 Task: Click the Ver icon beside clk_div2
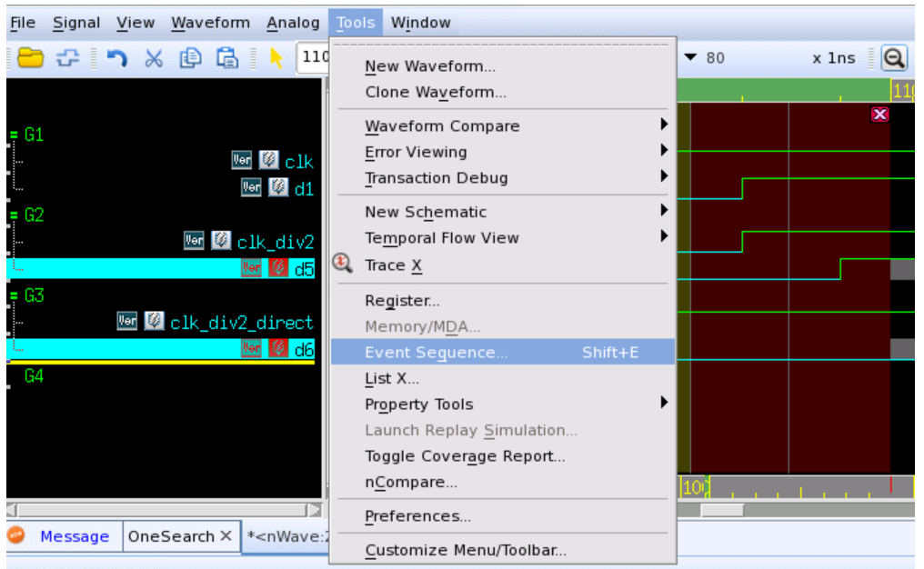point(194,240)
